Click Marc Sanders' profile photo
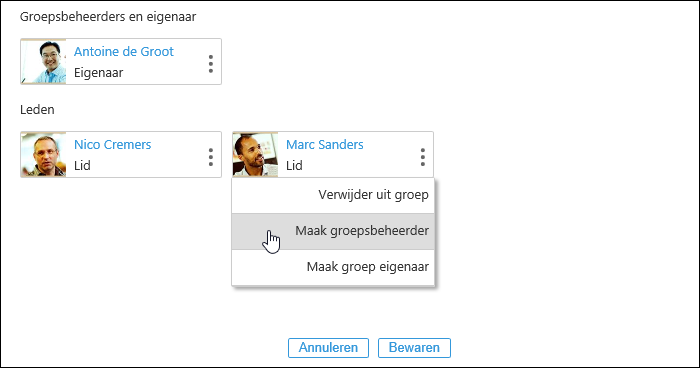The height and width of the screenshot is (368, 700). coord(255,155)
